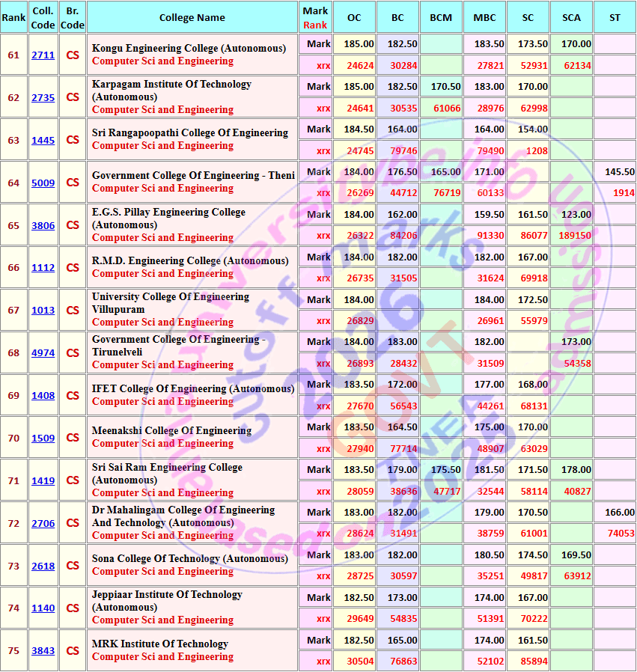Click MRK Institute code 3843 link
The image size is (637, 672).
click(x=43, y=650)
